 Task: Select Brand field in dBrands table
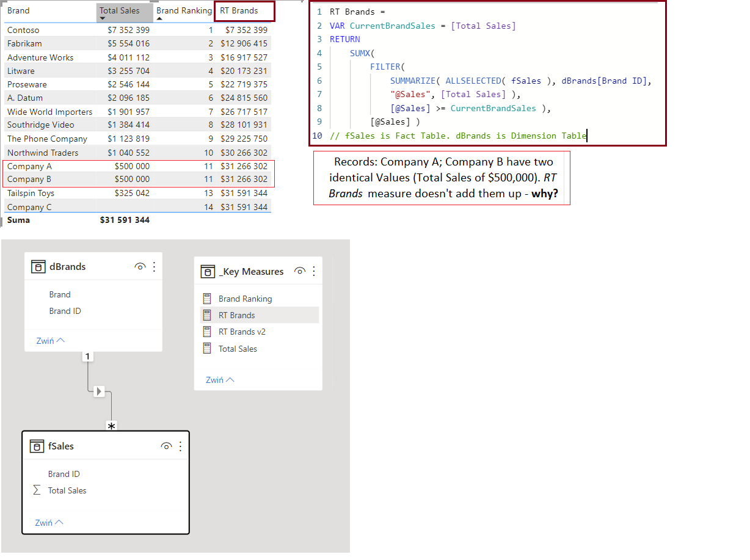tap(60, 294)
